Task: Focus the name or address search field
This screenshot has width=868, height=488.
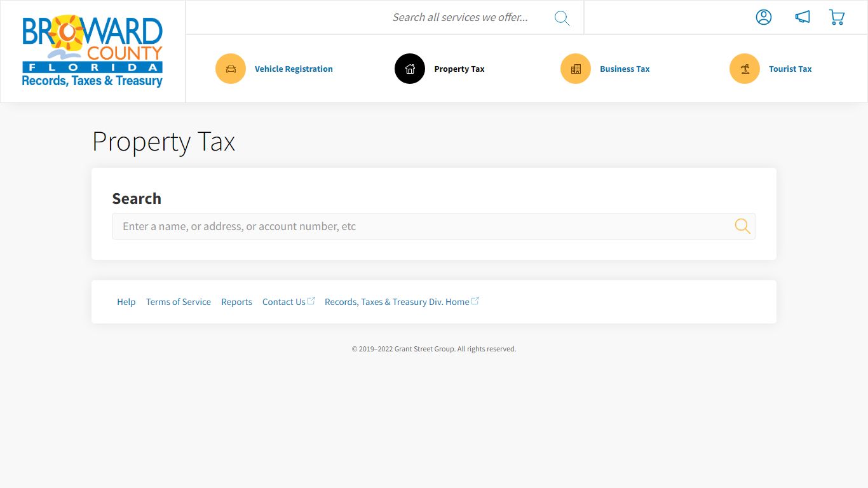Action: [434, 226]
